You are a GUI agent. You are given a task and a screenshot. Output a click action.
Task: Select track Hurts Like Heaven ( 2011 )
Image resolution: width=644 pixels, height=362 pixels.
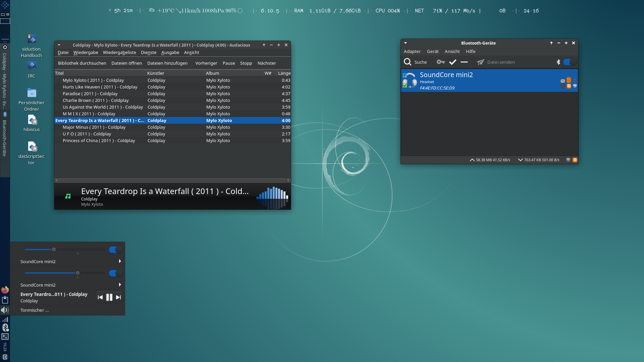pyautogui.click(x=172, y=87)
